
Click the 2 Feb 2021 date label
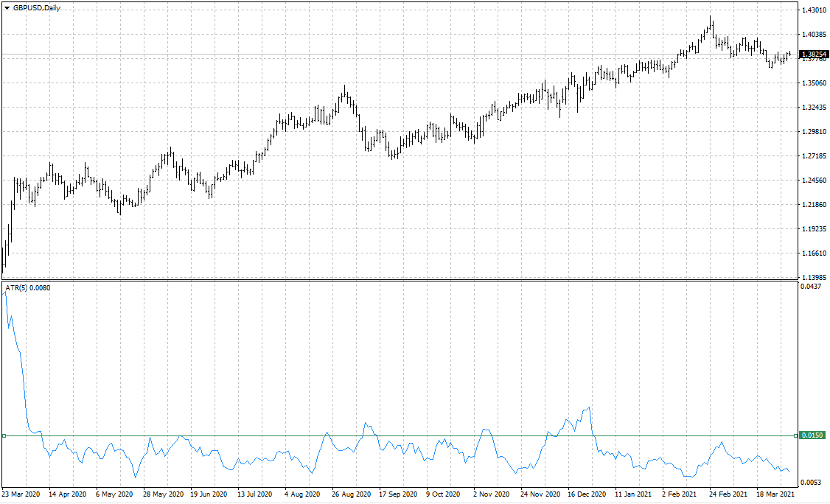coord(679,494)
